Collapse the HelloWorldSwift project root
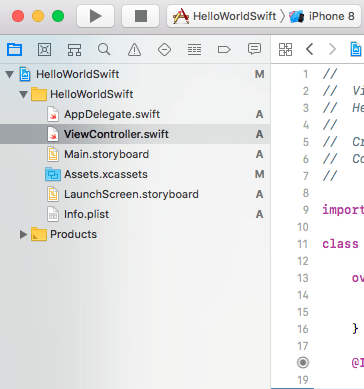Screen dimensions: 364x389 click(x=10, y=74)
